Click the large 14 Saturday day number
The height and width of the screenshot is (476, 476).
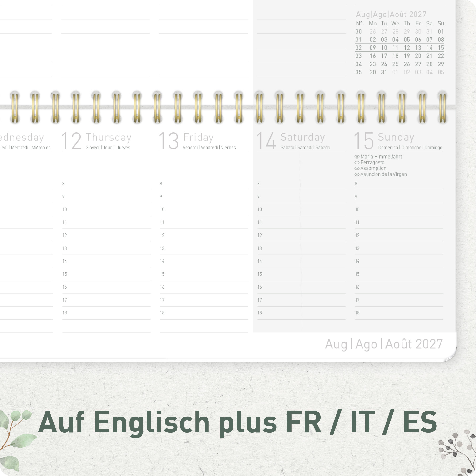click(266, 141)
